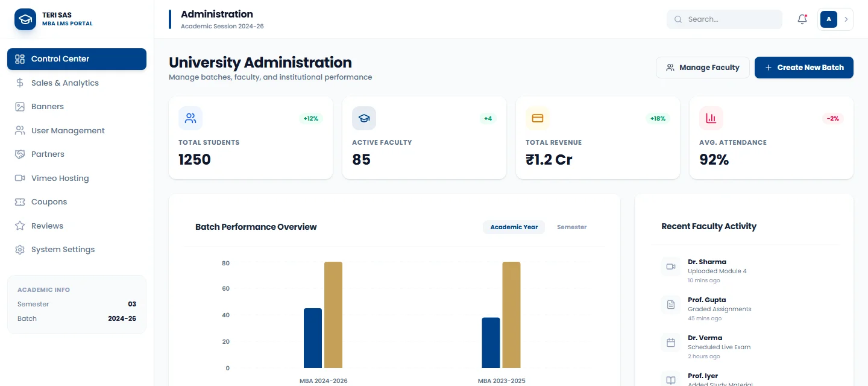This screenshot has width=868, height=386.
Task: Click 'Academic Session 2024-26' subtitle
Action: pos(222,27)
